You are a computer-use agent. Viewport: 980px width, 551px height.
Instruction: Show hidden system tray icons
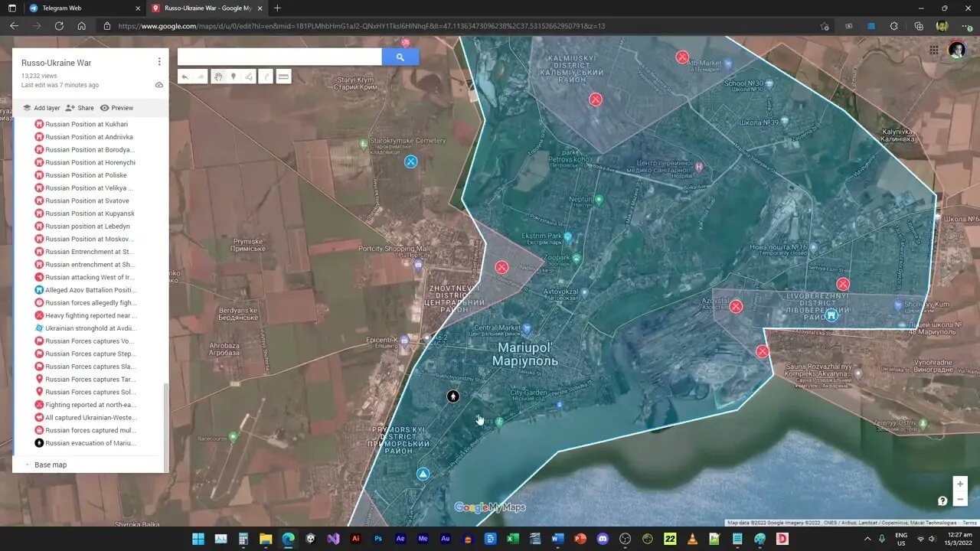click(x=867, y=539)
